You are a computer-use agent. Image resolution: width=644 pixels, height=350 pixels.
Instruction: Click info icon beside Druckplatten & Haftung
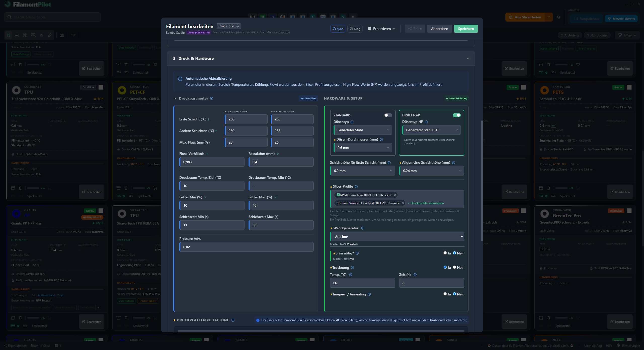233,320
